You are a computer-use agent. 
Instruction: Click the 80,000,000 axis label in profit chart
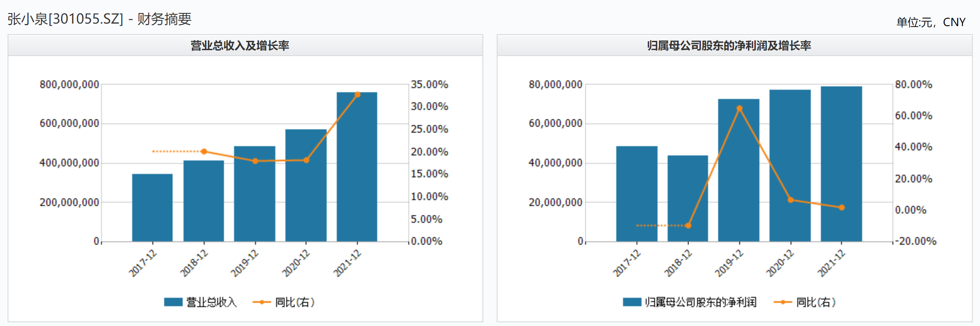point(556,84)
